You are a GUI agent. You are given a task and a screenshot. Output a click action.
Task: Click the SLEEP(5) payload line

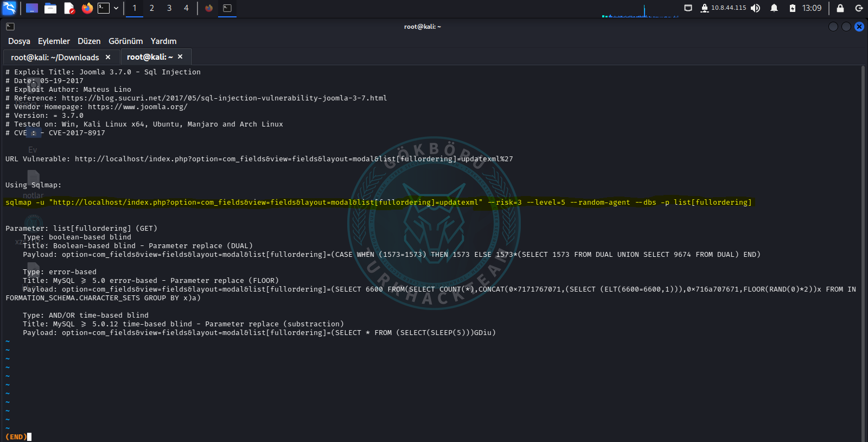pyautogui.click(x=259, y=333)
